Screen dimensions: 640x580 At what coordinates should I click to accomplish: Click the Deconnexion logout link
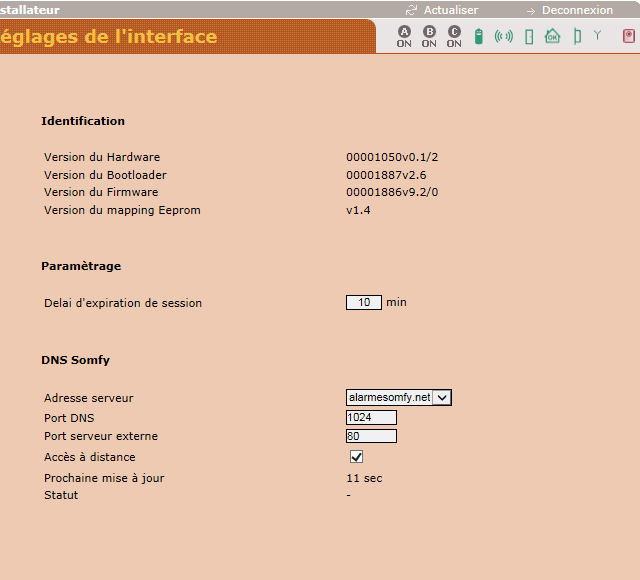tap(577, 10)
